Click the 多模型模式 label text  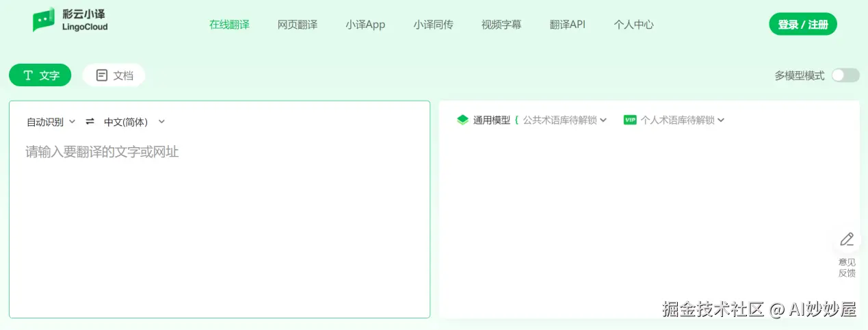800,76
